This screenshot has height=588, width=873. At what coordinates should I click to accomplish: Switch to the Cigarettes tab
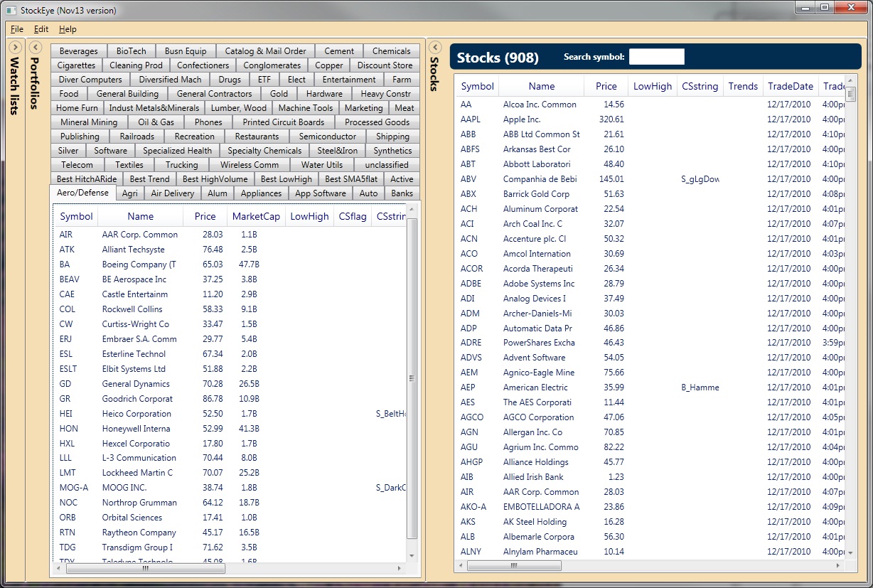(76, 65)
